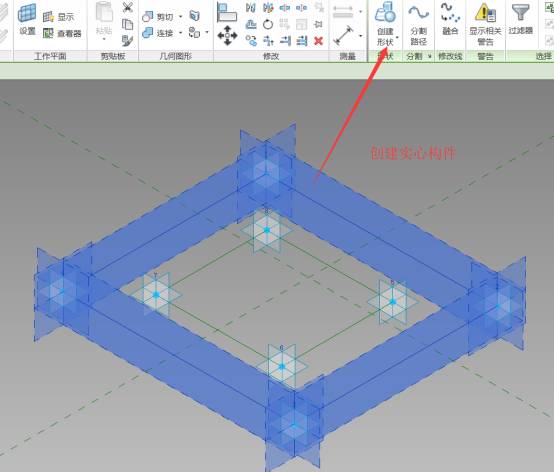Image resolution: width=554 pixels, height=473 pixels.
Task: Select the Offset tool
Action: click(x=251, y=24)
